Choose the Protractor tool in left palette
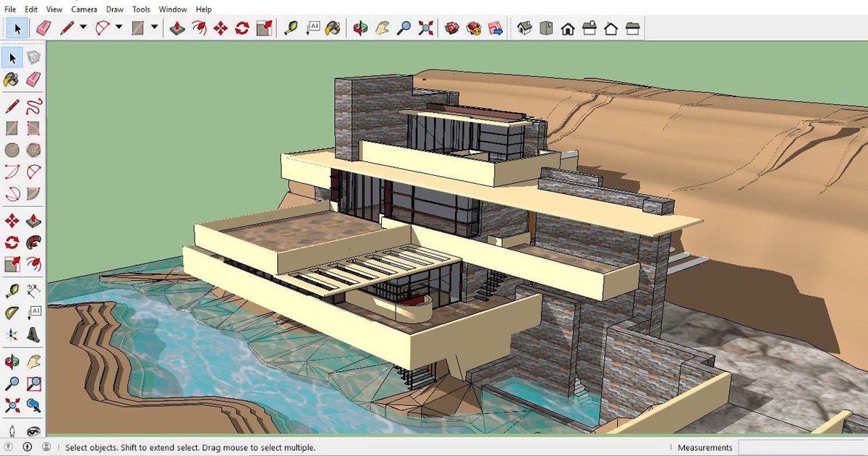 pyautogui.click(x=12, y=313)
